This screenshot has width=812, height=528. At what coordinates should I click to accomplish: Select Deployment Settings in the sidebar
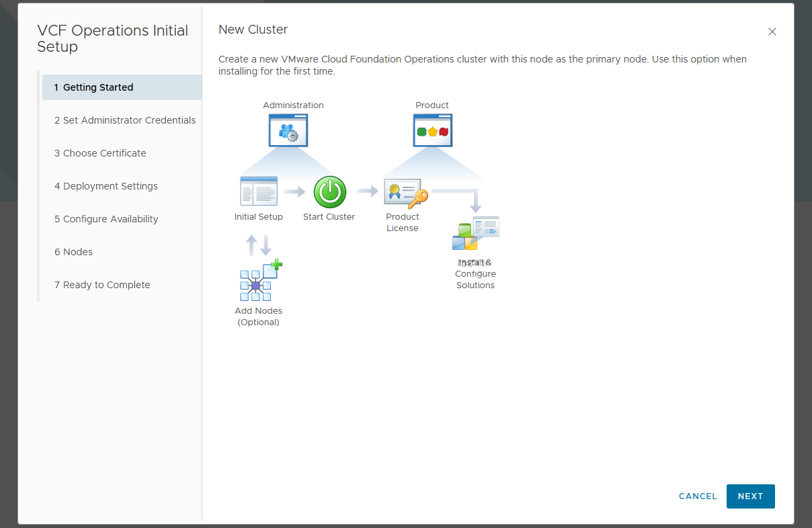point(106,186)
